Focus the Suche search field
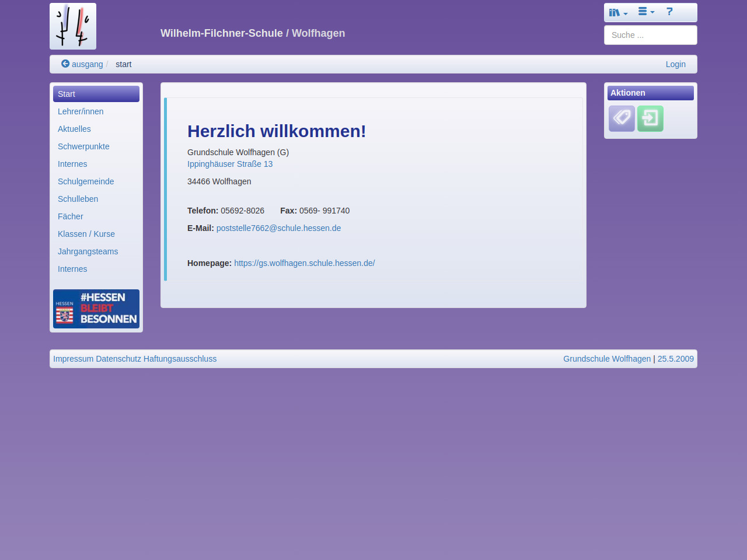 click(x=650, y=35)
